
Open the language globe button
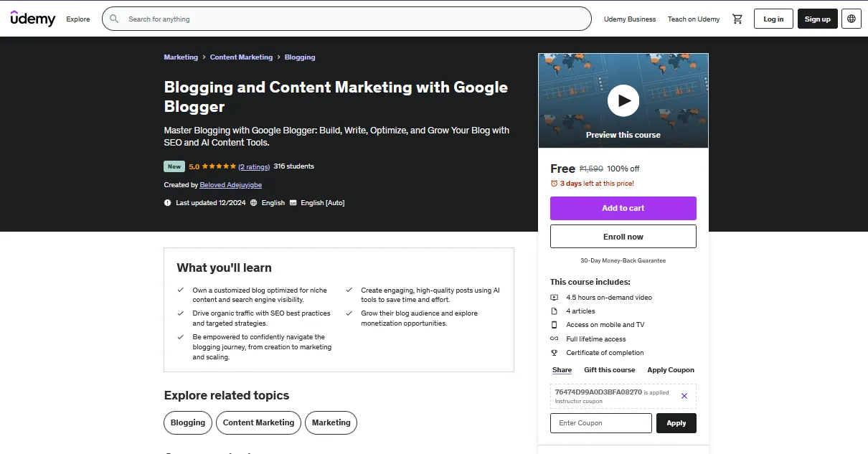(x=852, y=19)
